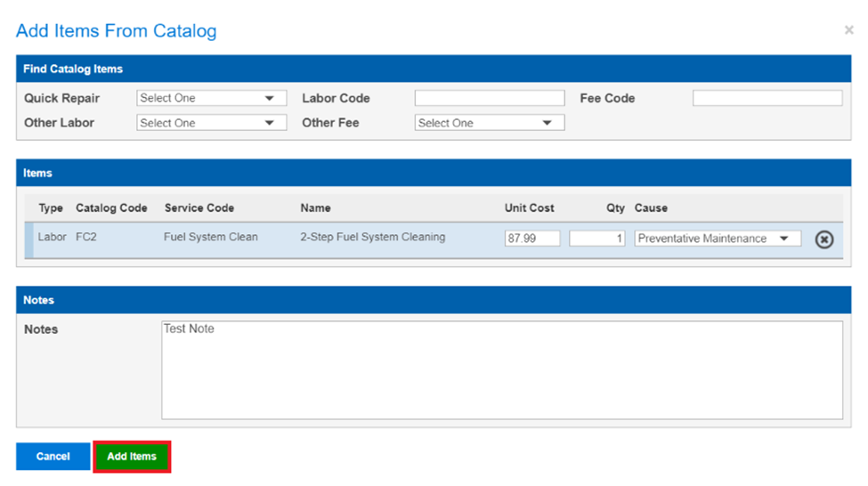
Task: Open the Other Labor dropdown
Action: (212, 123)
